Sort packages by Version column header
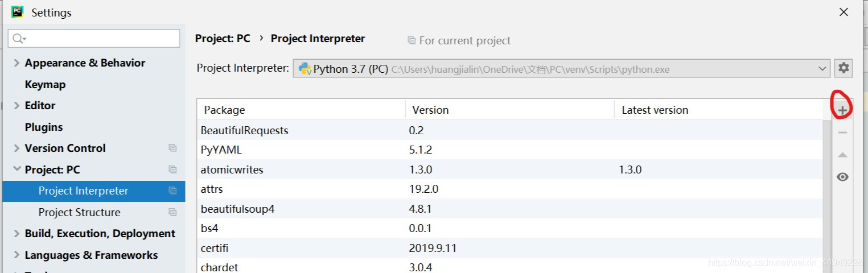Image resolution: width=868 pixels, height=273 pixels. click(x=430, y=110)
